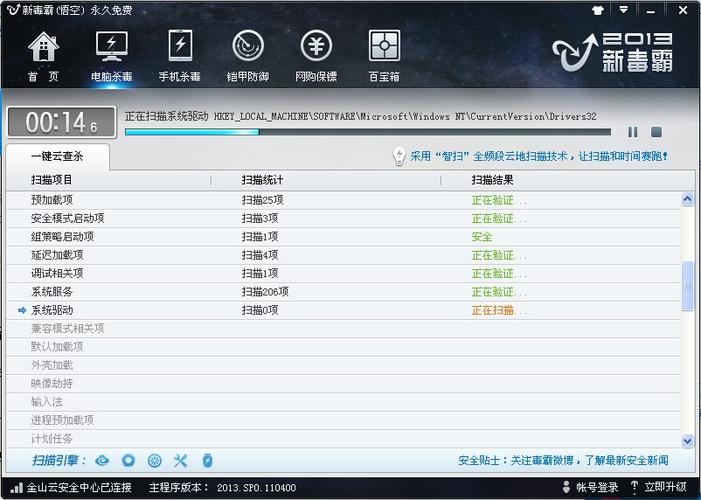
Task: Stop the running scan
Action: coord(656,131)
